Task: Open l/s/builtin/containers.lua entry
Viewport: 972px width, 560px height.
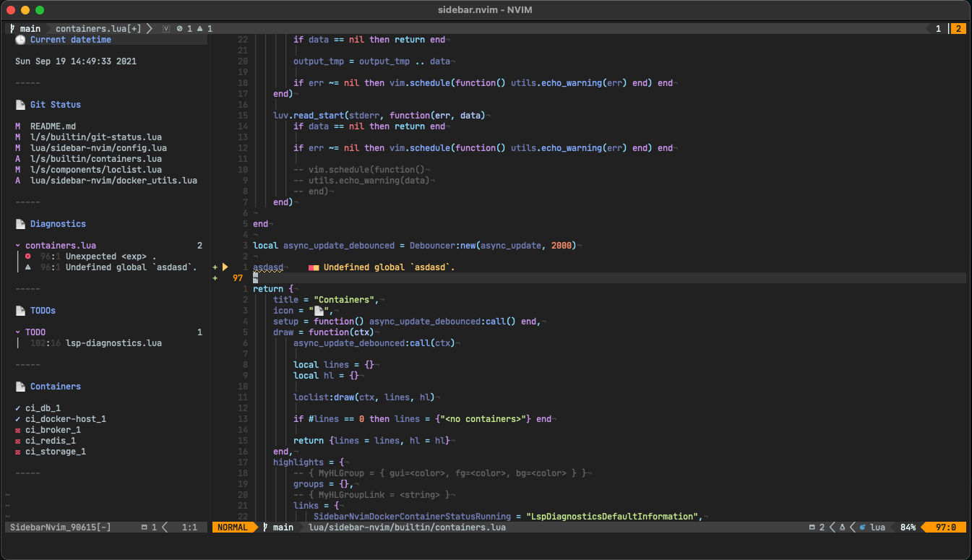Action: coord(96,159)
